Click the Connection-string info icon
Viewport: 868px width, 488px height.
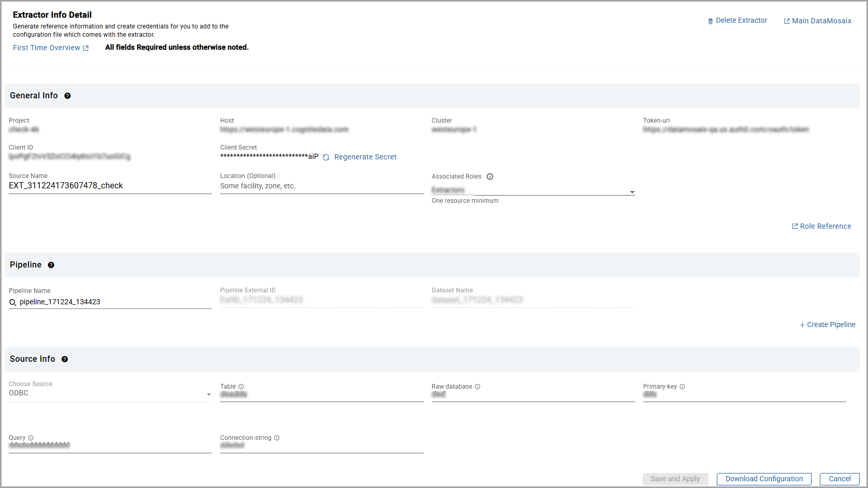click(277, 438)
